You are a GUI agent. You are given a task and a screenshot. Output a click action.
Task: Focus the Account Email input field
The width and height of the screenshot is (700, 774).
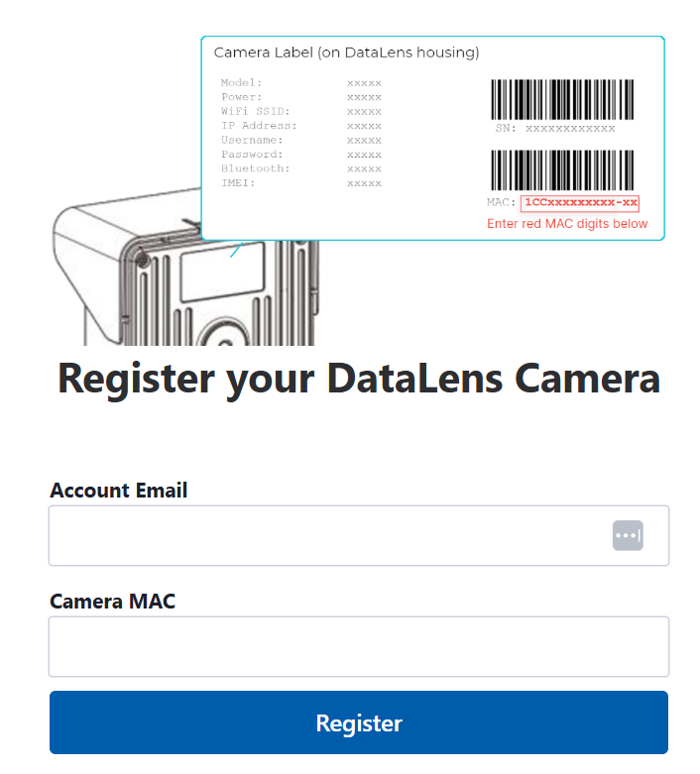point(327,535)
